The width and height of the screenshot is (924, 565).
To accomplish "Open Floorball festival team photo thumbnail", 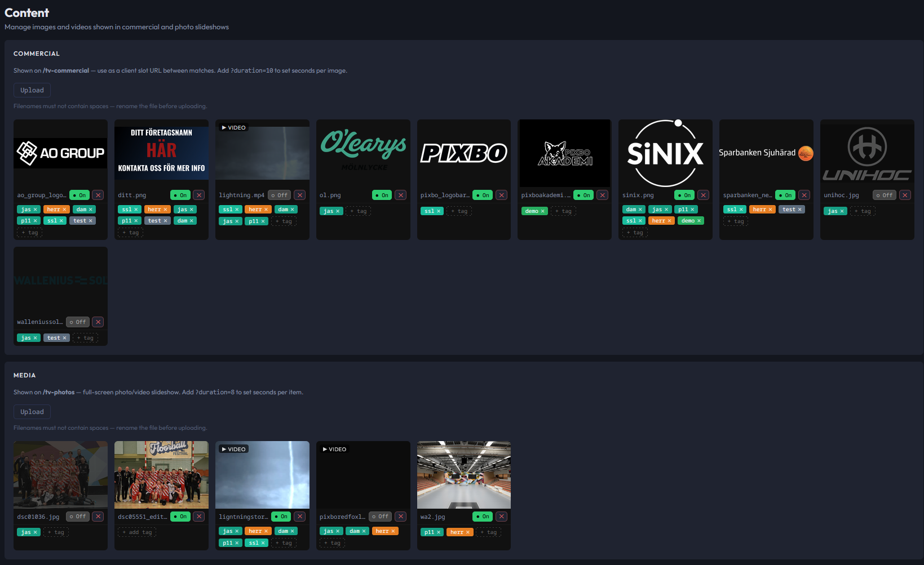I will point(161,475).
